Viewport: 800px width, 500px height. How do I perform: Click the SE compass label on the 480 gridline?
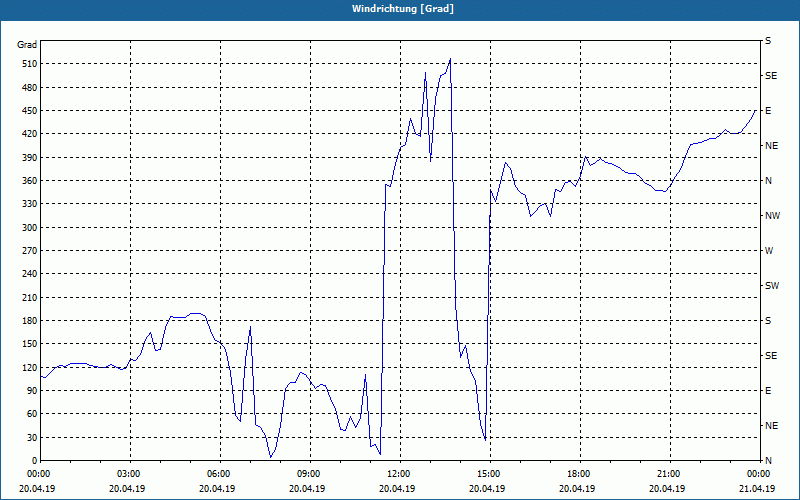tap(771, 76)
